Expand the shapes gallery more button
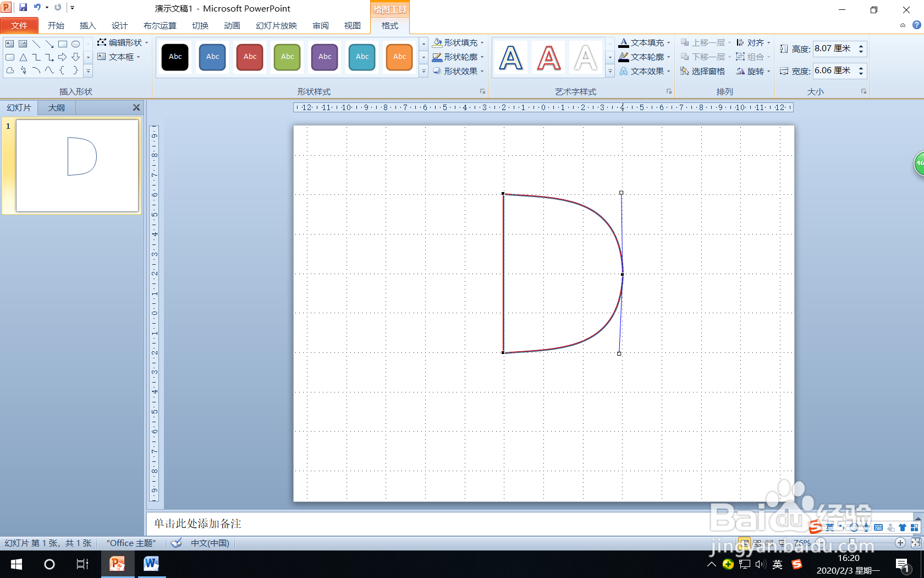Screen dimensions: 924x578 click(x=88, y=71)
